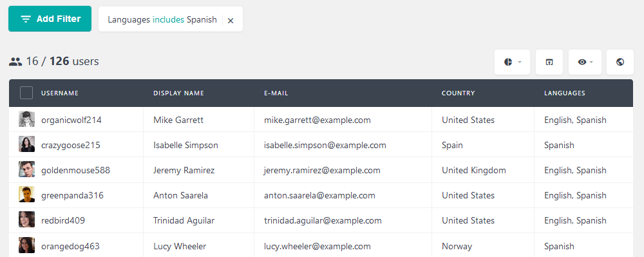
Task: Sort by the Display Name column header
Action: coord(178,93)
